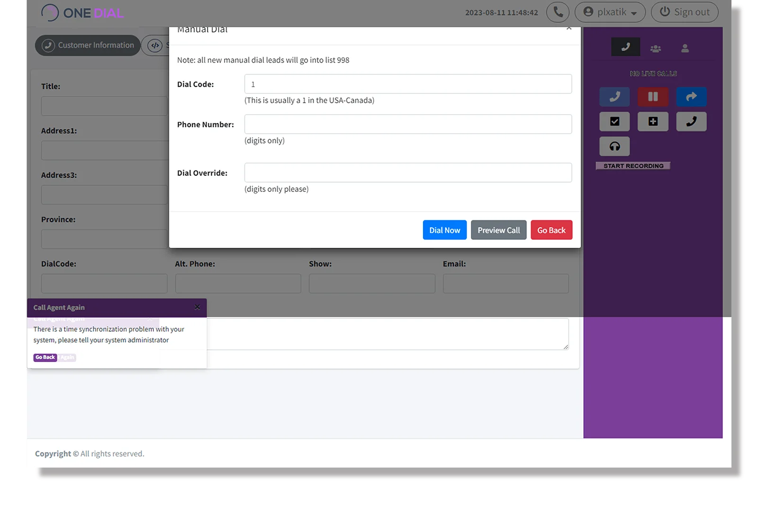This screenshot has width=758, height=532.
Task: Click the START RECORDING button
Action: [x=633, y=166]
